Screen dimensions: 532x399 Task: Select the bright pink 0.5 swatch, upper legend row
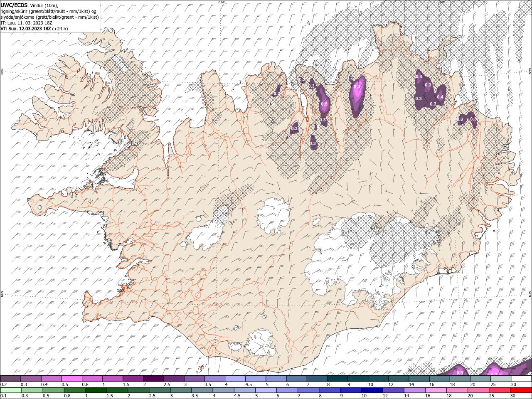[x=71, y=379]
